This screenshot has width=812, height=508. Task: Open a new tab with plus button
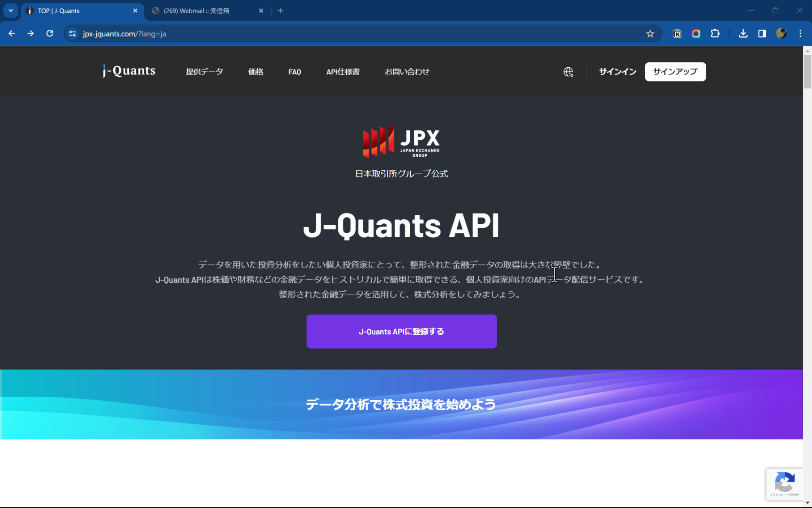[x=281, y=10]
